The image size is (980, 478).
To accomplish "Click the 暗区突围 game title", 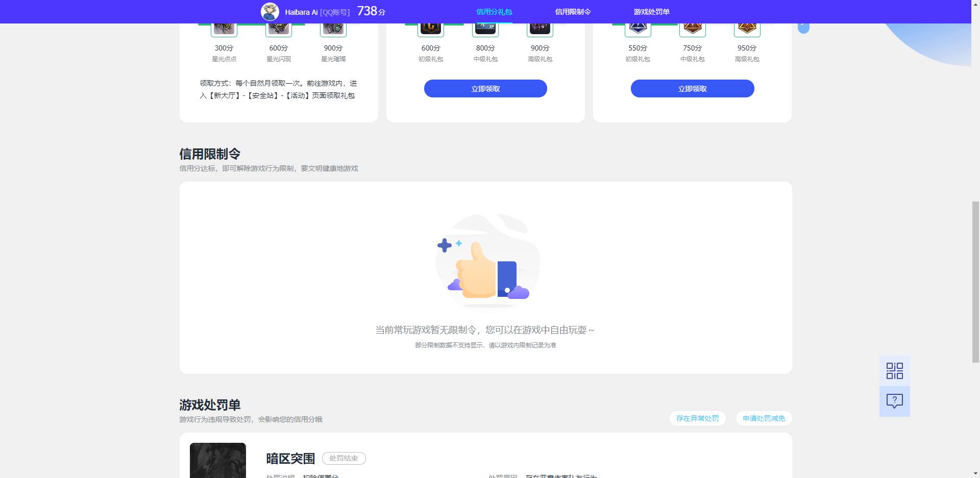I will (290, 459).
